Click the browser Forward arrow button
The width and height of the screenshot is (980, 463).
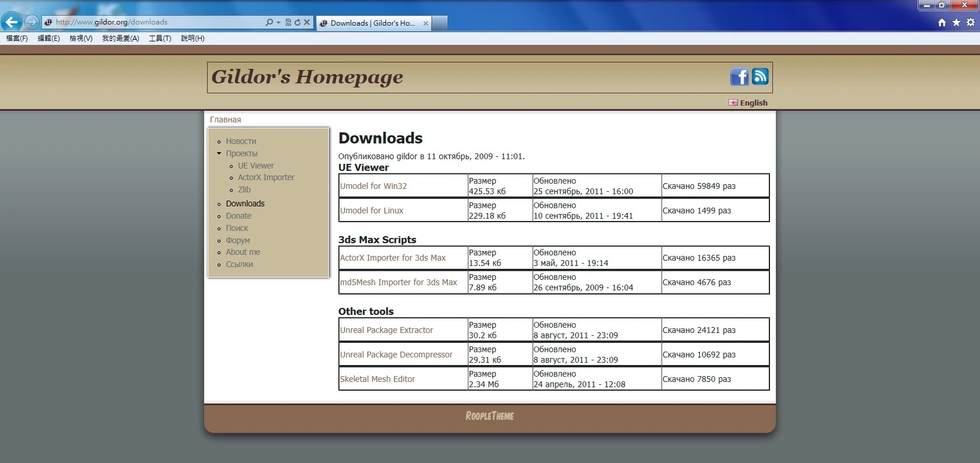pyautogui.click(x=32, y=22)
